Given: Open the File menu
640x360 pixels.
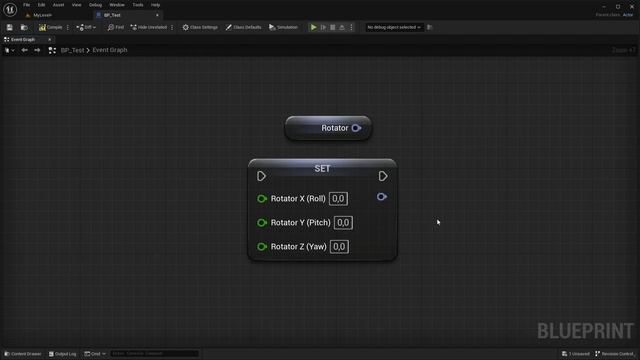Looking at the screenshot, I should pyautogui.click(x=27, y=5).
